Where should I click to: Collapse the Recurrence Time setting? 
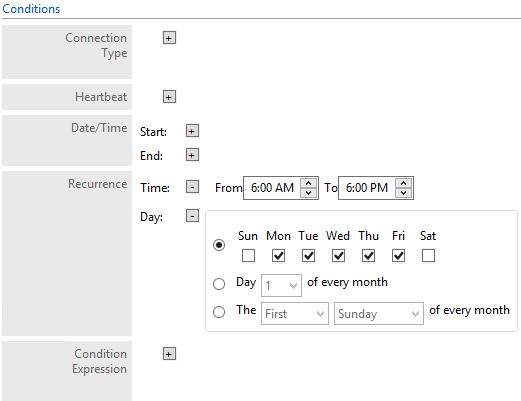tap(192, 187)
